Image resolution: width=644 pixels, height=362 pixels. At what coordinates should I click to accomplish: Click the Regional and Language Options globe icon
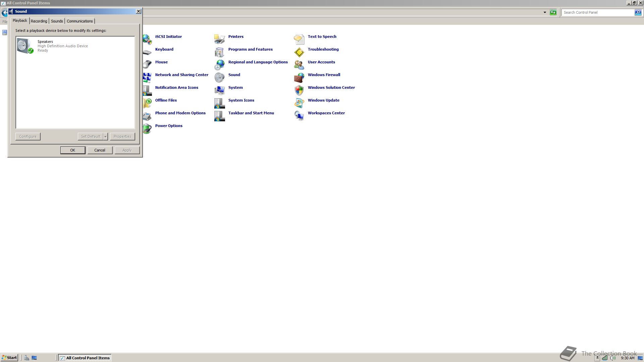[220, 65]
